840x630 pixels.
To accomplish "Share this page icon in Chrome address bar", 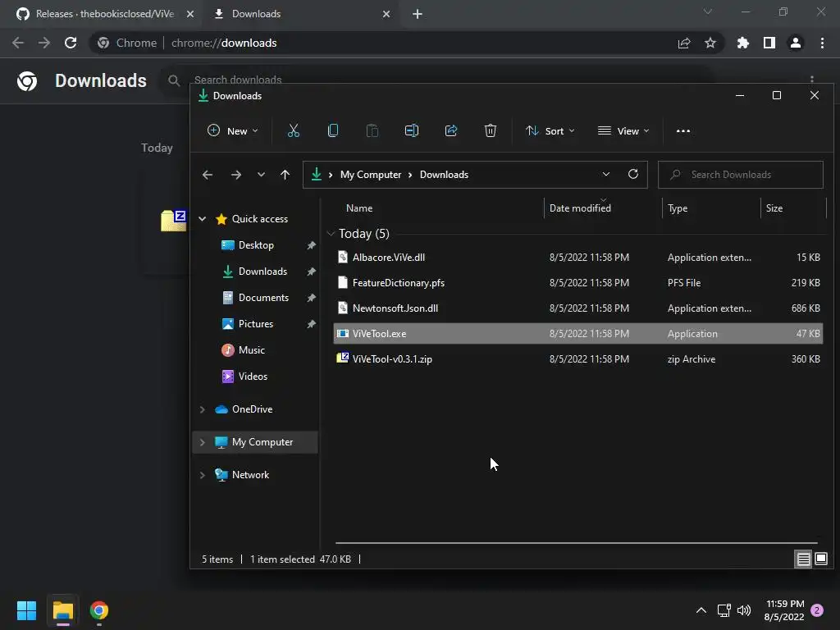I will [x=684, y=43].
